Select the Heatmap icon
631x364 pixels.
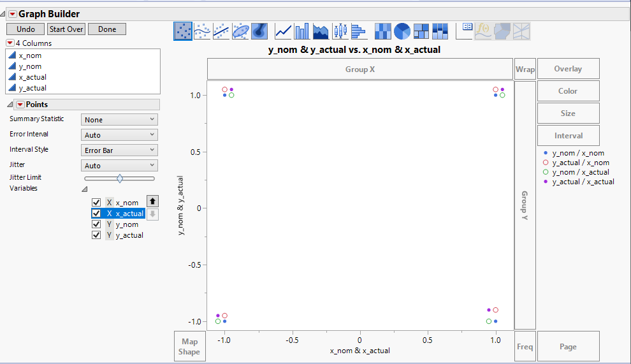click(382, 31)
